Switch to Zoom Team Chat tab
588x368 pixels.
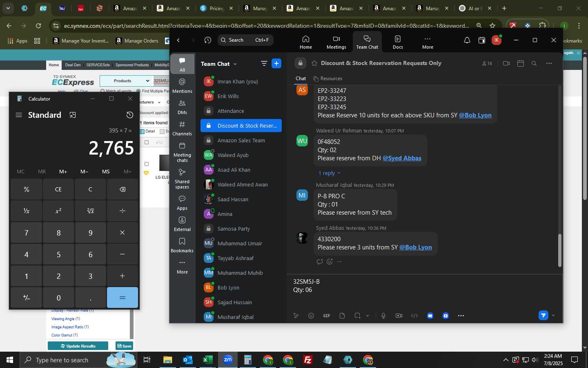click(367, 42)
